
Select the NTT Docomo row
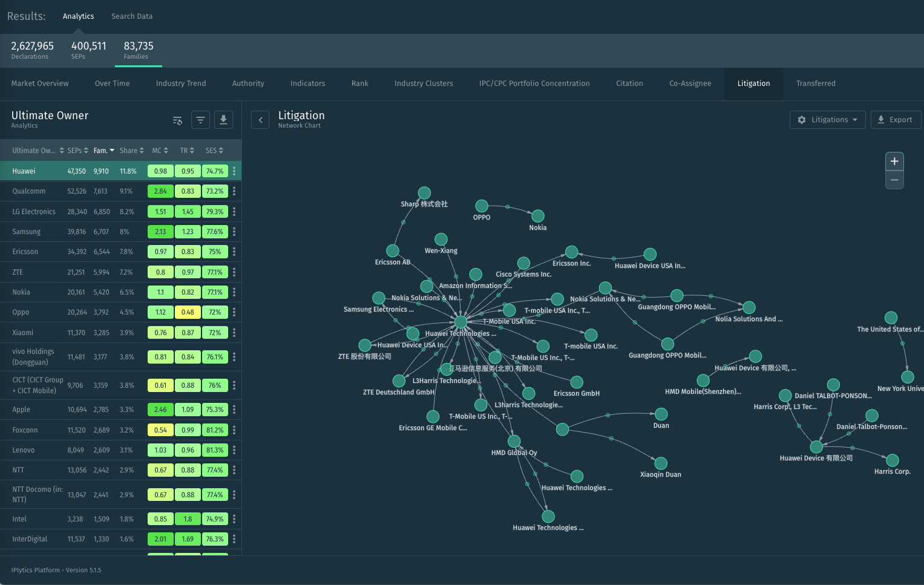tap(120, 494)
